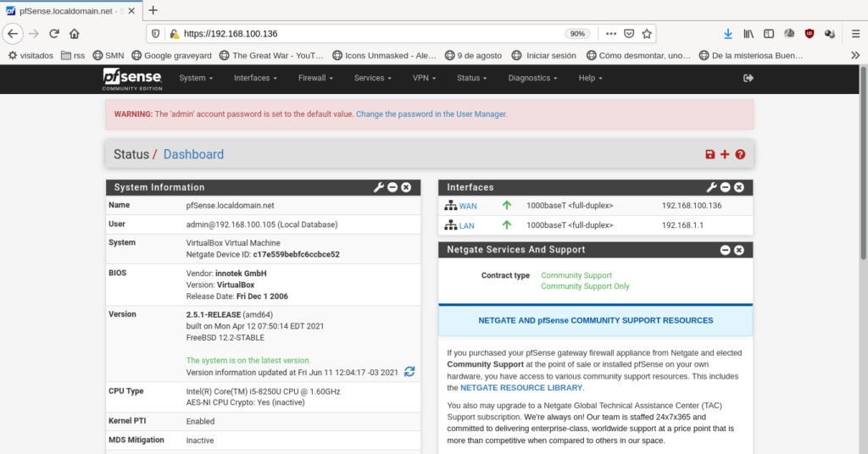
Task: Click the pfSense logout icon in navbar
Action: (748, 78)
